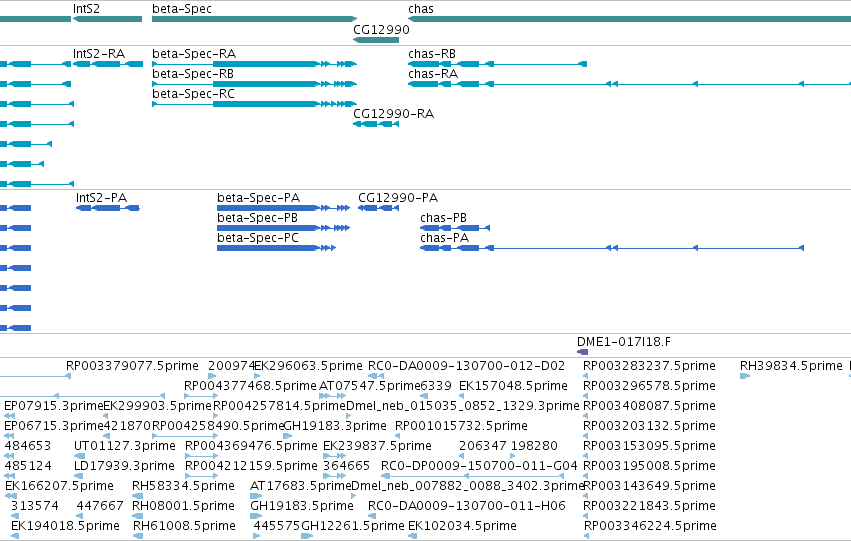The image size is (851, 541).
Task: Click the beta-Spec-RB transcript label
Action: point(193,74)
